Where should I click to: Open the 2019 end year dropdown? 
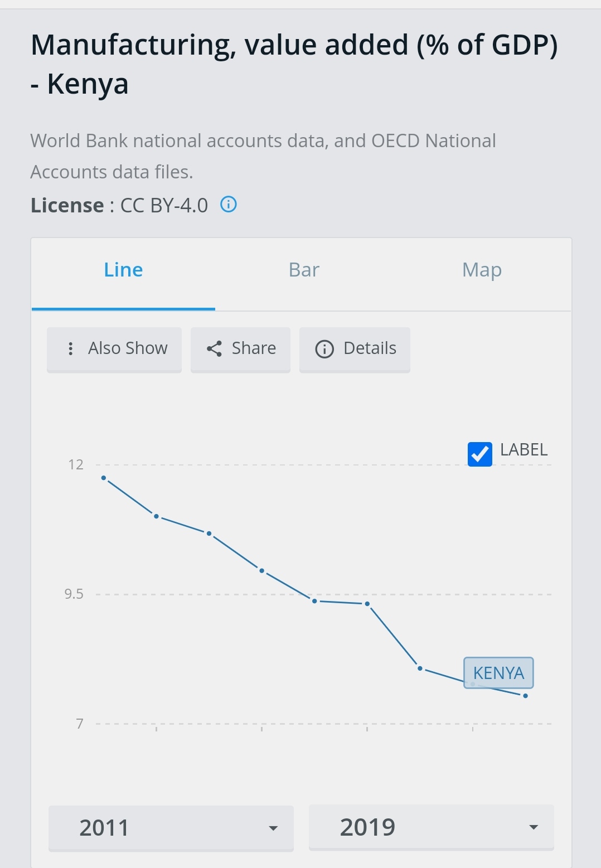431,827
